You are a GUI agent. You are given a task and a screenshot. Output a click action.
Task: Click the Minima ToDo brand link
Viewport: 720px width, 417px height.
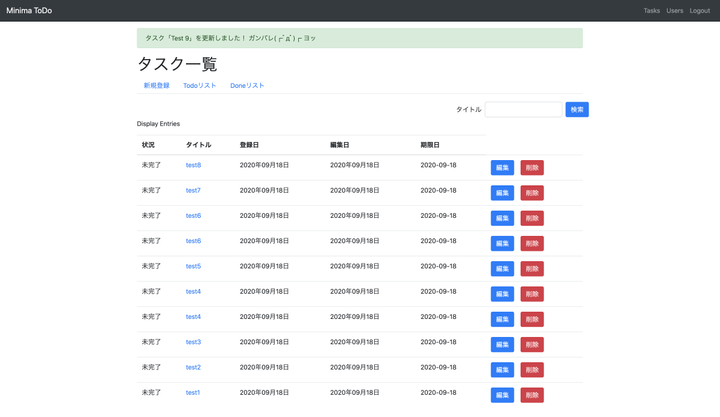click(29, 11)
